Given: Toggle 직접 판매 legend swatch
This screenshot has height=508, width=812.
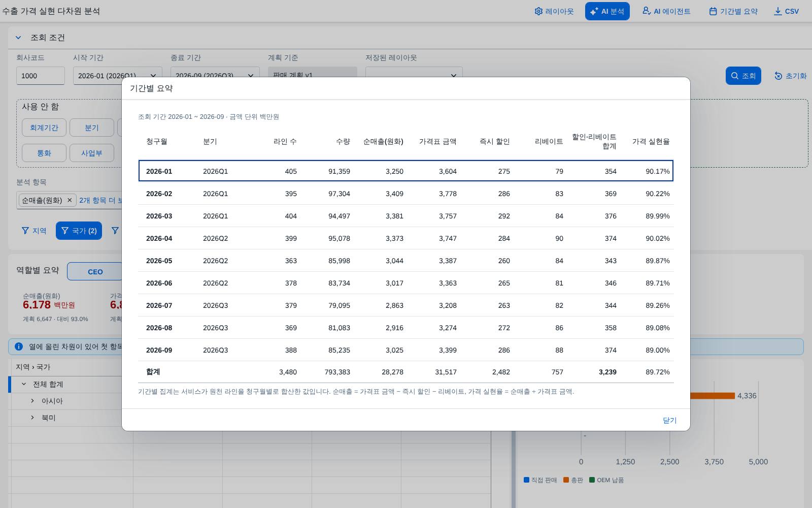Looking at the screenshot, I should point(526,480).
